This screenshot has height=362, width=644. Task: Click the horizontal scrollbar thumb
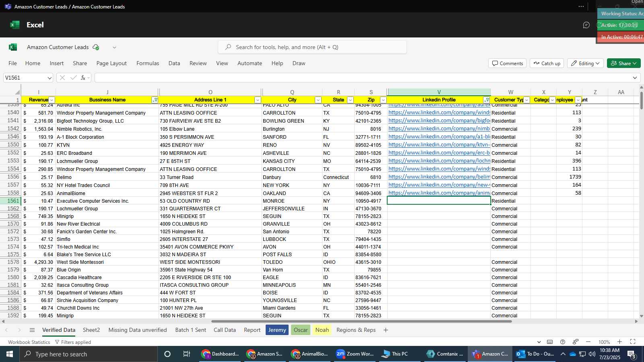[361, 321]
